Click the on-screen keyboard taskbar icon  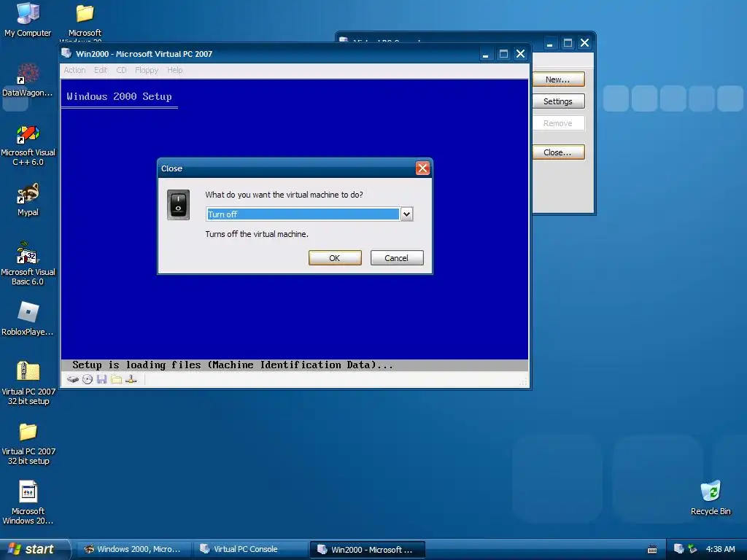pos(652,550)
